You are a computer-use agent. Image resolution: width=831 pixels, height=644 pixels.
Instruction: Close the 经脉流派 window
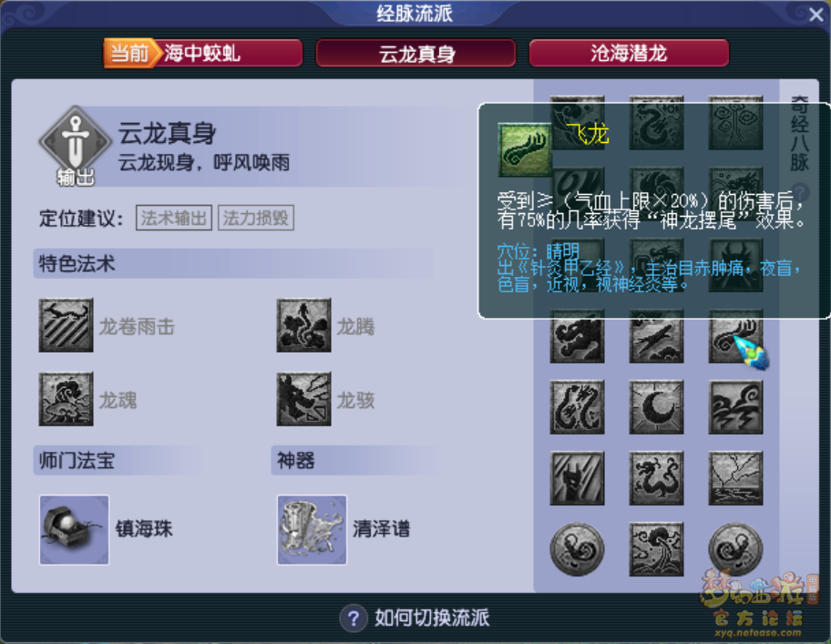[x=816, y=15]
